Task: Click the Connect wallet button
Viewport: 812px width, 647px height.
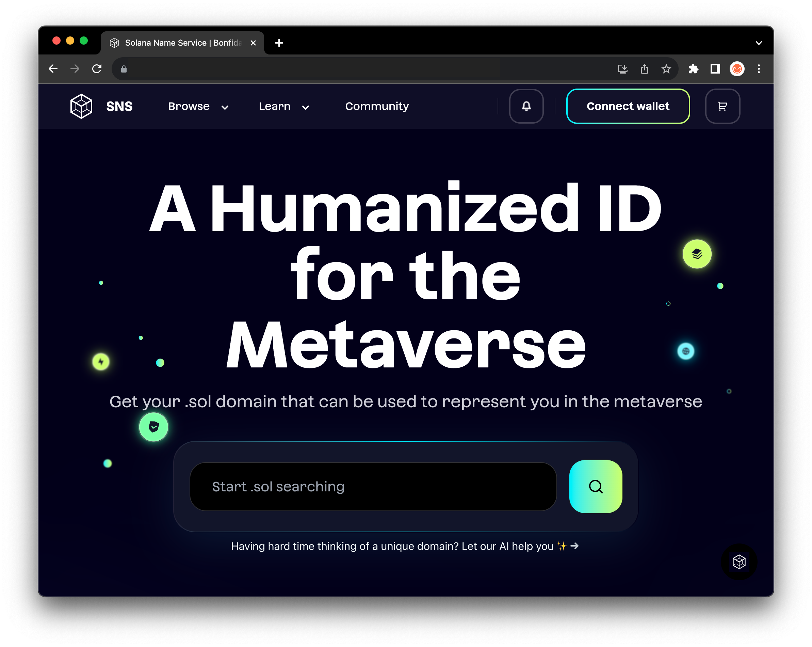Action: pyautogui.click(x=628, y=106)
